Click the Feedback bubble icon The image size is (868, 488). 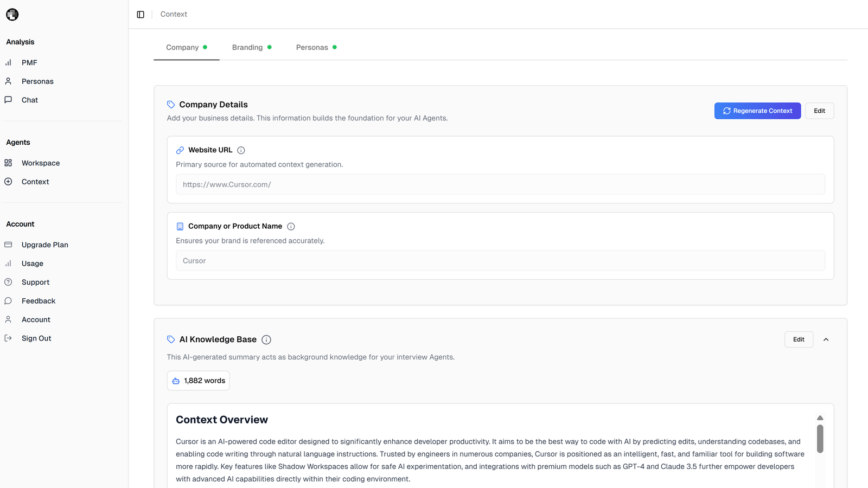[x=8, y=301]
